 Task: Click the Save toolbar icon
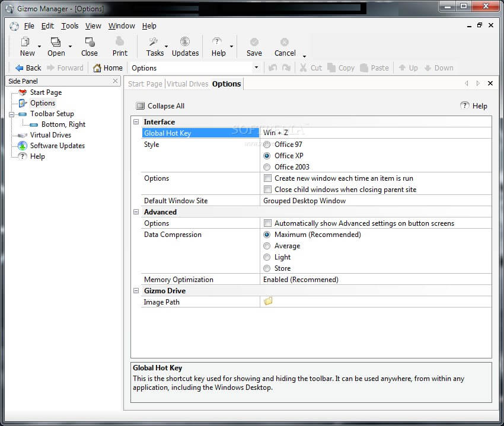pos(254,41)
